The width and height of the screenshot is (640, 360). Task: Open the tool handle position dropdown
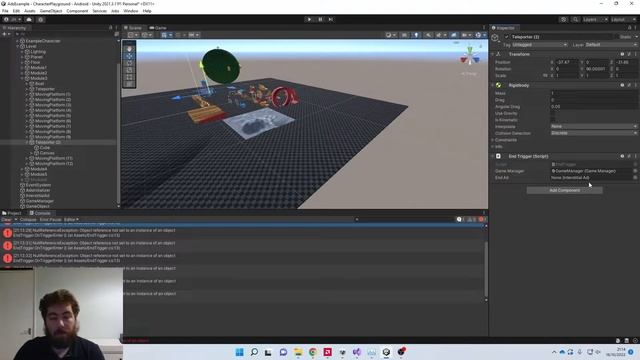pos(133,35)
